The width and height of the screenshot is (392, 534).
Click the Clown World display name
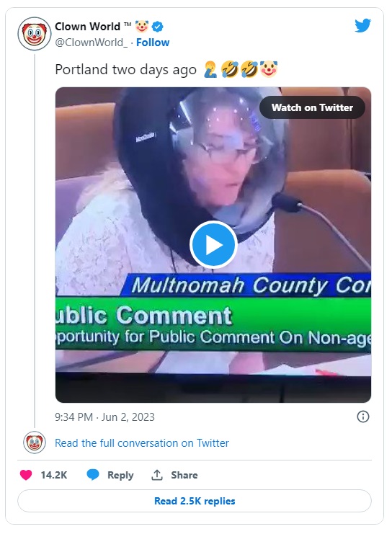tap(87, 27)
